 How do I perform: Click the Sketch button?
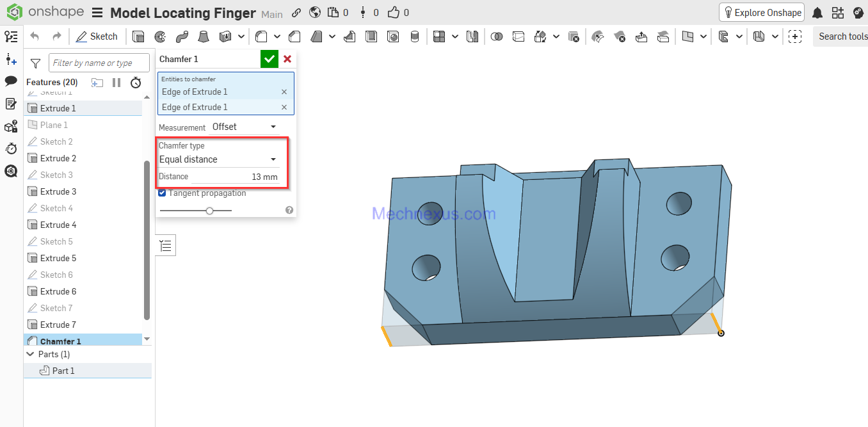click(x=97, y=36)
